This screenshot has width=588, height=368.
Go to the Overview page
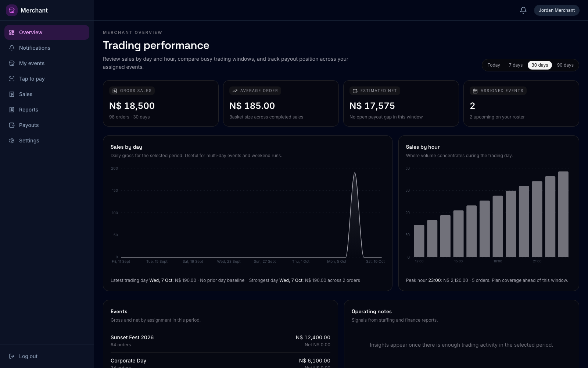pyautogui.click(x=47, y=32)
